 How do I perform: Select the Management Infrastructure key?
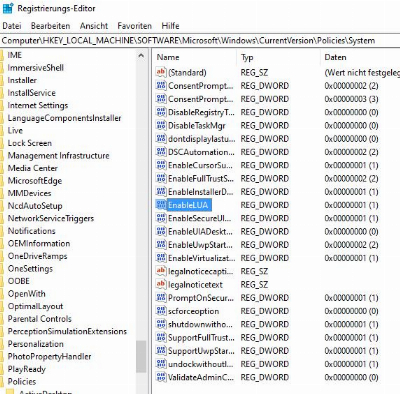click(58, 156)
